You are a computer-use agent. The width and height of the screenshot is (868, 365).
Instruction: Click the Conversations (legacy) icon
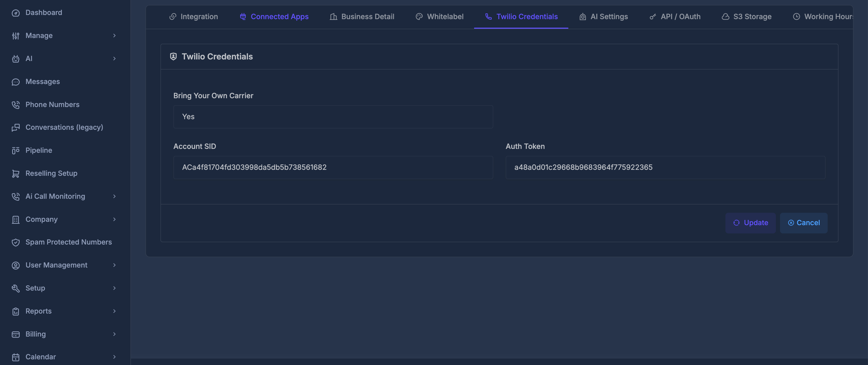tap(16, 128)
